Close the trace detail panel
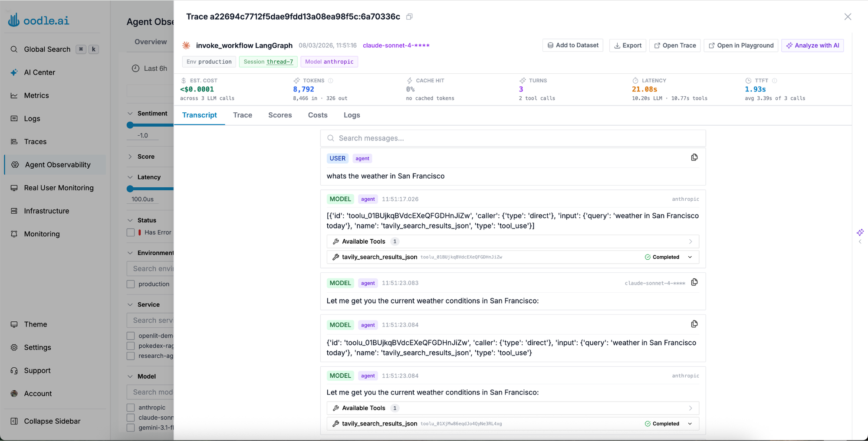 pos(848,16)
